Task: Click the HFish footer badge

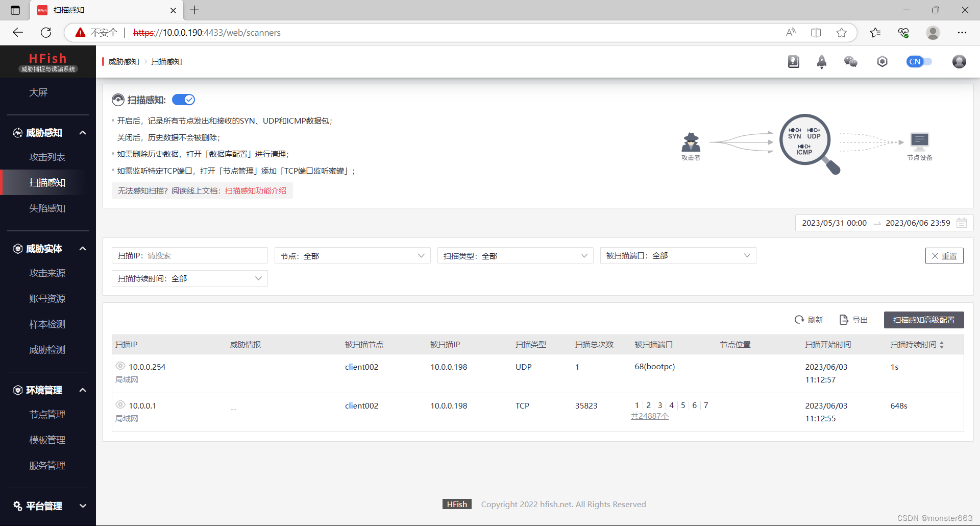Action: coord(457,504)
